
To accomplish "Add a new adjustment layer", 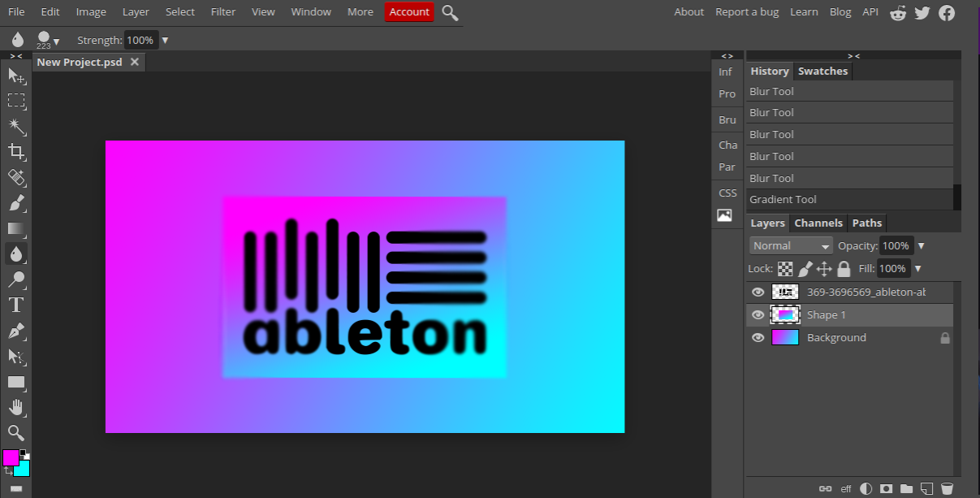I will coord(866,488).
